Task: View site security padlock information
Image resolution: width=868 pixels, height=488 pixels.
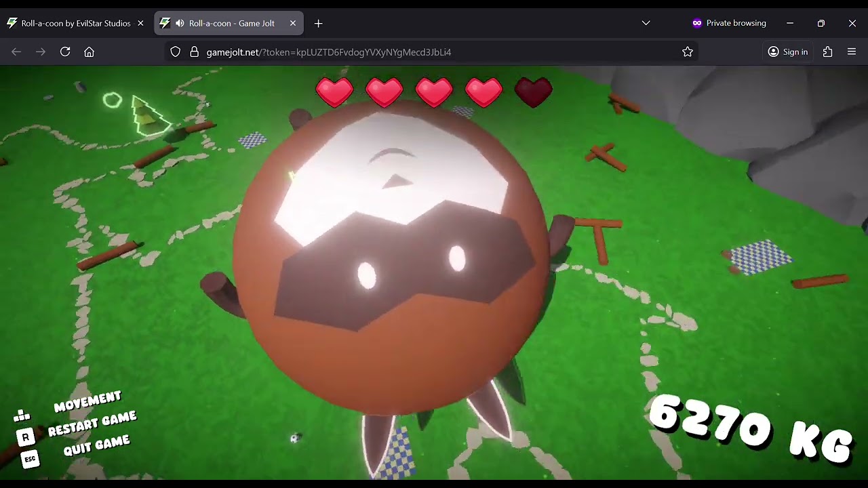Action: [194, 52]
